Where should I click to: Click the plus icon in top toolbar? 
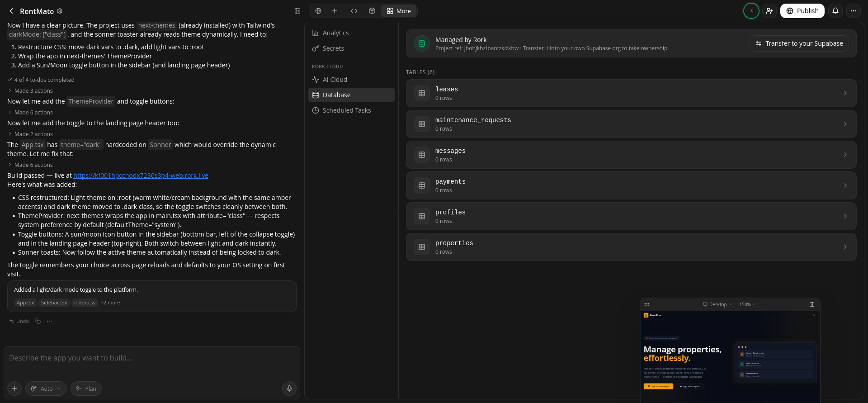pyautogui.click(x=335, y=11)
